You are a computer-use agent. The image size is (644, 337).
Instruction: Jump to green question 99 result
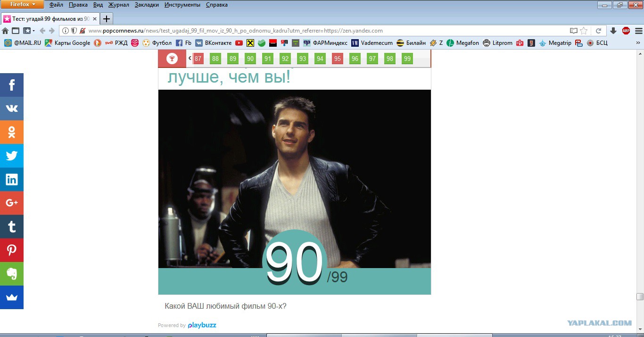click(x=407, y=59)
